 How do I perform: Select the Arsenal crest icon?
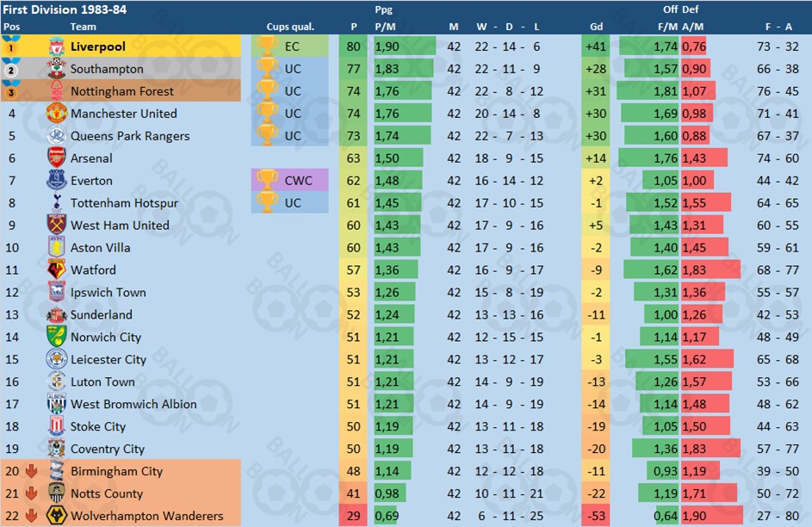pyautogui.click(x=57, y=158)
